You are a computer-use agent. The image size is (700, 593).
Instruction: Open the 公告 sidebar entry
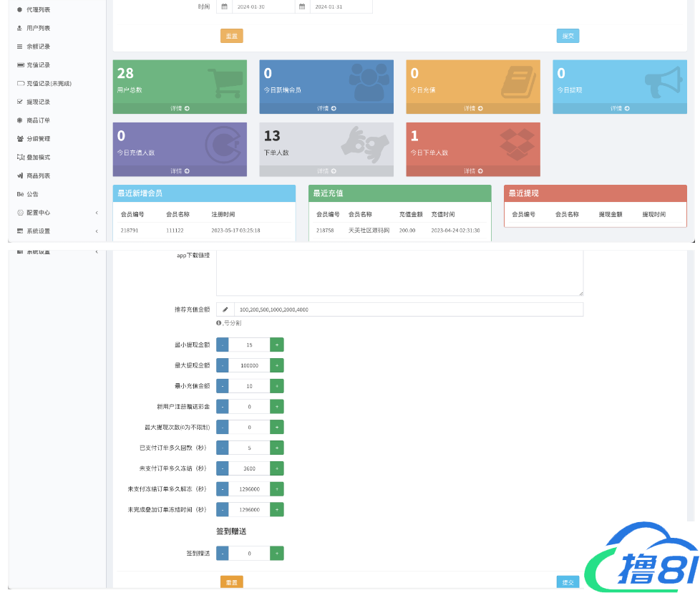pos(32,194)
